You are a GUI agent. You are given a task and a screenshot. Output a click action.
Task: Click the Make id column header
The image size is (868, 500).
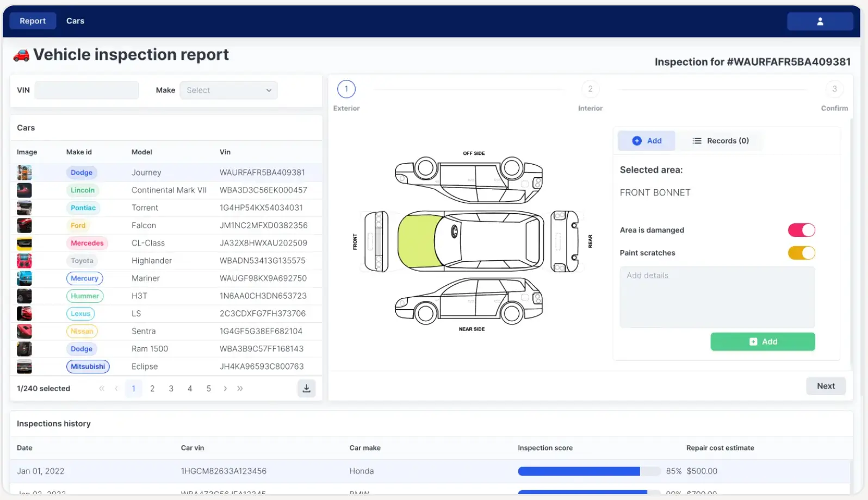(x=79, y=152)
